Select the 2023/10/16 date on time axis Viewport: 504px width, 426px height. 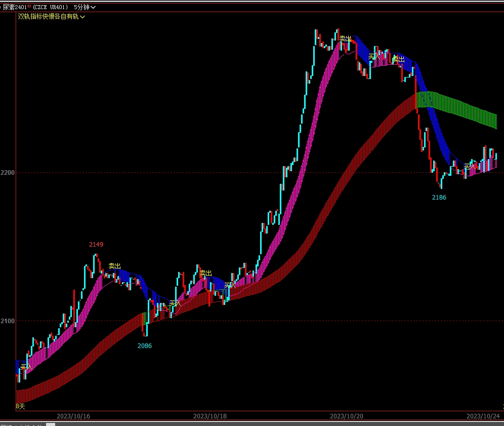(x=73, y=416)
